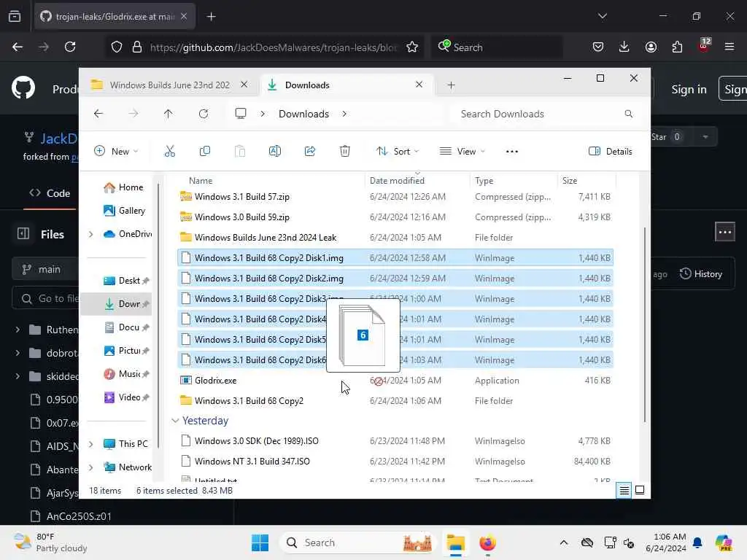Click the Share icon in Explorer toolbar

(x=309, y=152)
